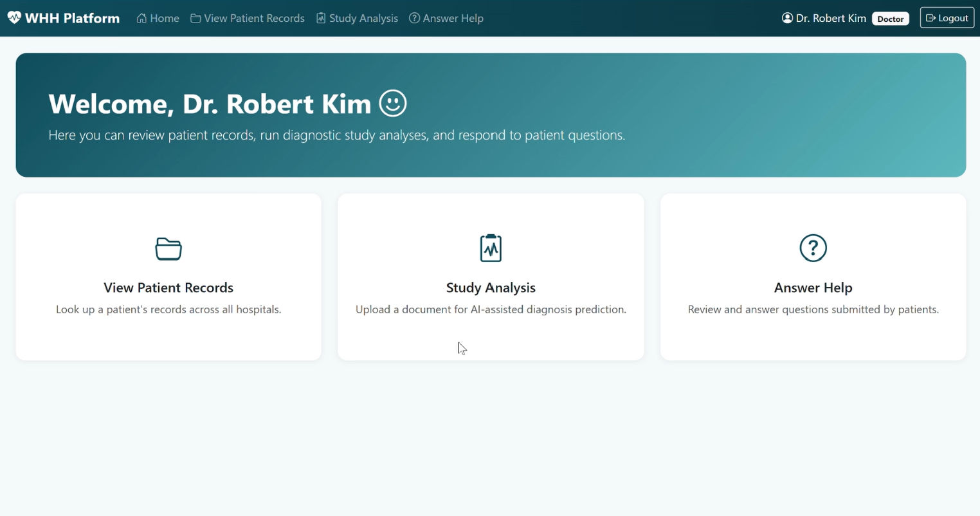Open the Answer Help card title
Screen dimensions: 980x516
click(x=813, y=288)
